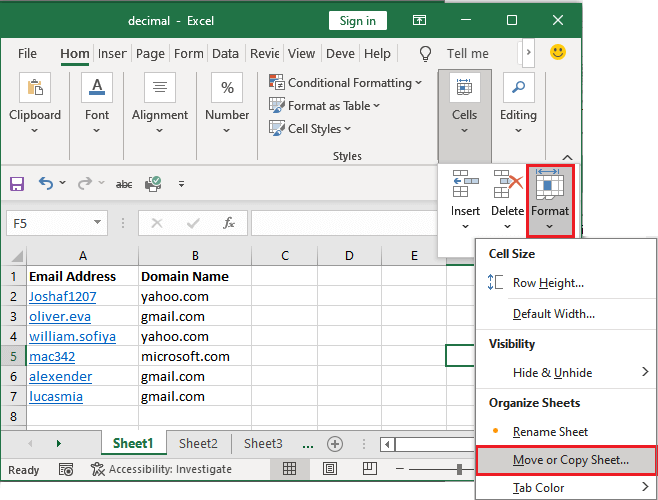
Task: Click the Undo arrow icon
Action: (46, 184)
